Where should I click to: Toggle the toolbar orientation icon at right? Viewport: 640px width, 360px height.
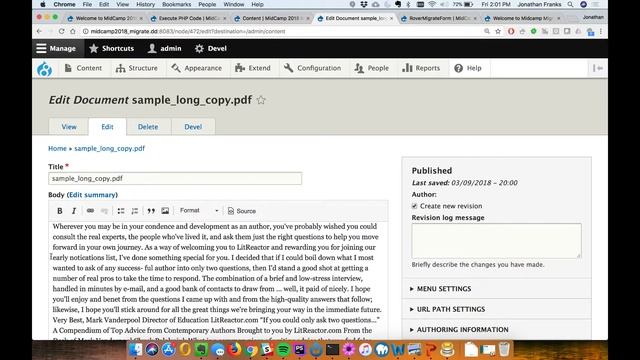pos(598,68)
